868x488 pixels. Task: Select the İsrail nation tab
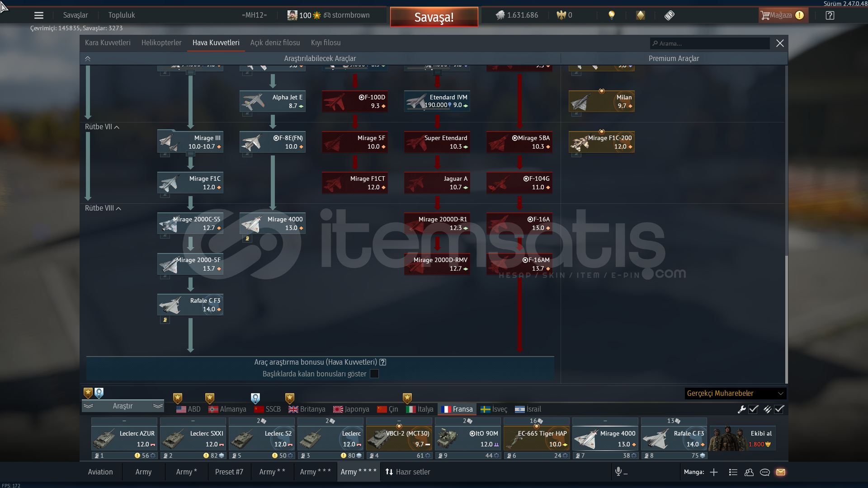[x=528, y=409]
